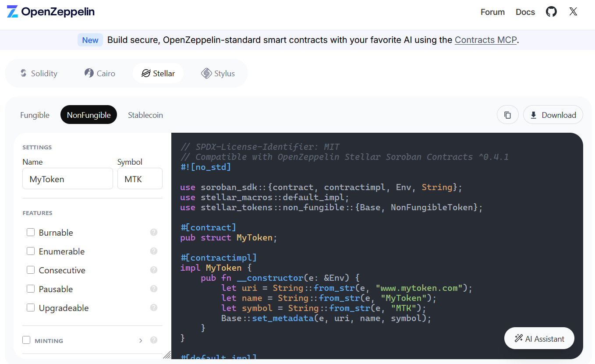Viewport: 595px width, 364px height.
Task: Toggle the Minting section checkbox
Action: (26, 340)
